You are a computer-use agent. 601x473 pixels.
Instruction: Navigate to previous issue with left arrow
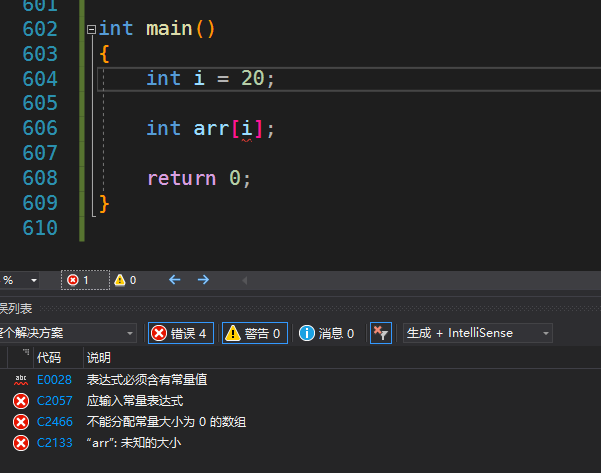point(175,280)
